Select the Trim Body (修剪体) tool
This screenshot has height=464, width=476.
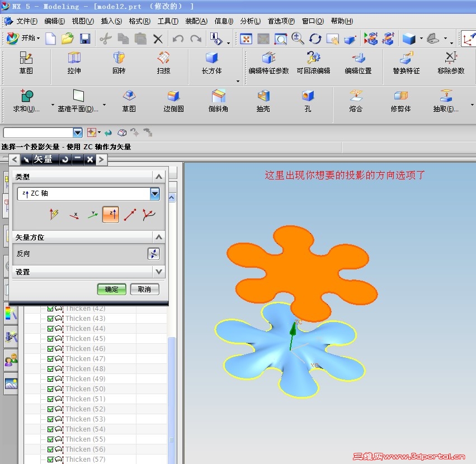400,101
